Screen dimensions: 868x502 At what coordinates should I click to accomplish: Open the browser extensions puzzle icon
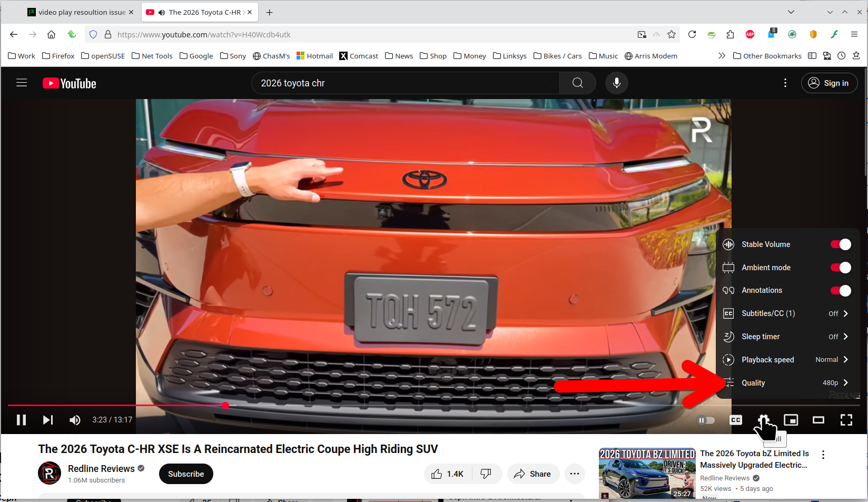point(730,35)
